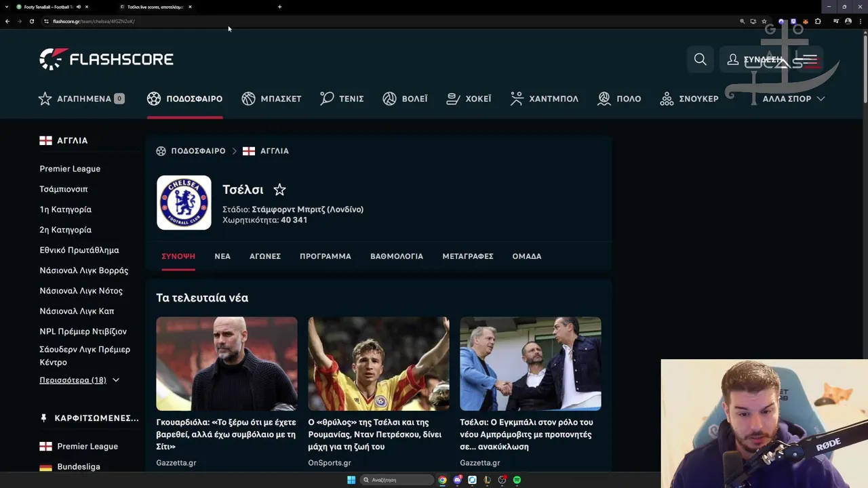Open 1η Κατηγορία league link
This screenshot has width=868, height=488.
[x=66, y=209]
